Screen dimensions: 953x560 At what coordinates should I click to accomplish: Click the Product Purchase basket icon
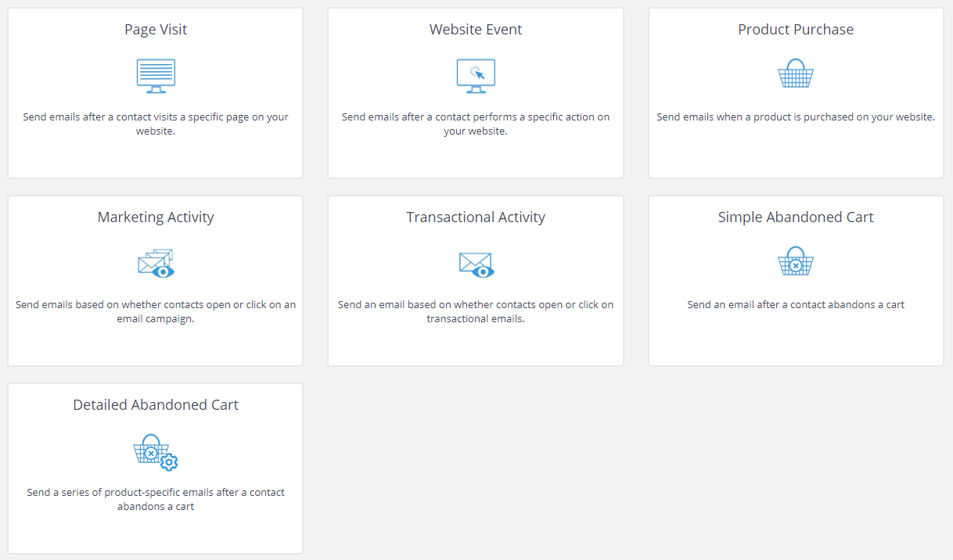click(x=796, y=74)
